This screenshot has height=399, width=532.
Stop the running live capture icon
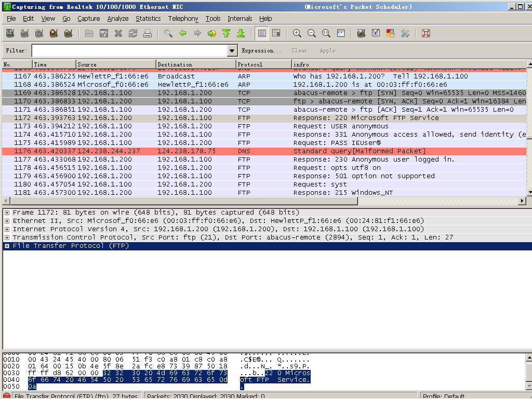pyautogui.click(x=54, y=33)
